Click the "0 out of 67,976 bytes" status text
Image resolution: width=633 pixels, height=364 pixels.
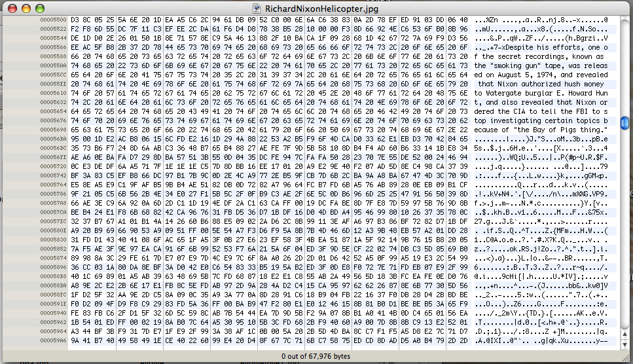click(x=316, y=356)
